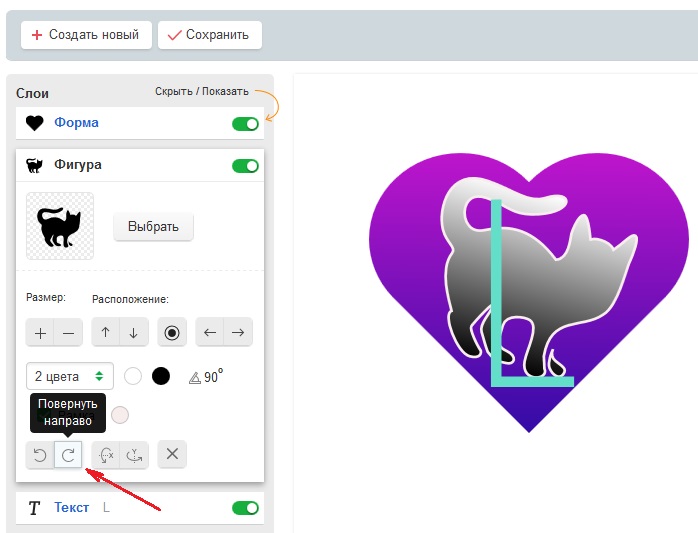Click the 'Слои' panel heading
This screenshot has height=533, width=698.
(32, 94)
